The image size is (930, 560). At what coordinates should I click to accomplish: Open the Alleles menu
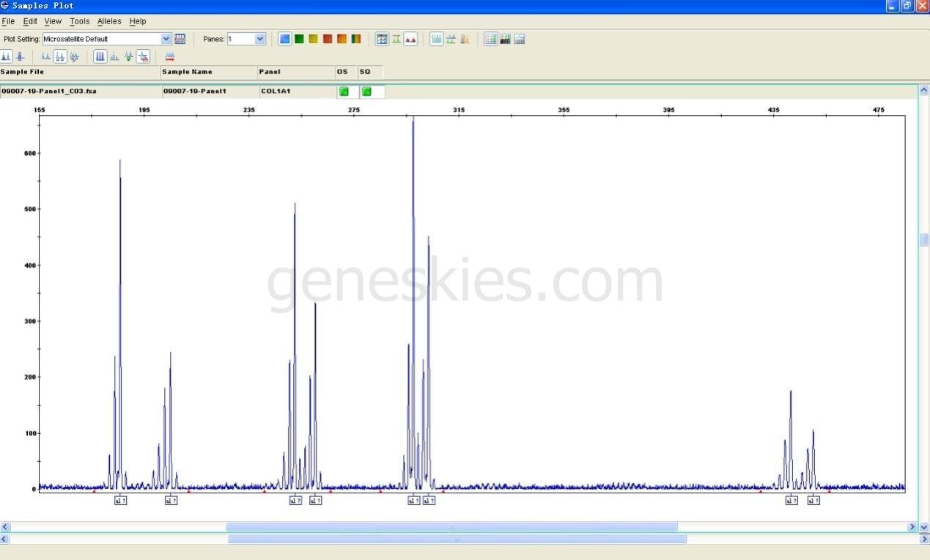click(109, 21)
